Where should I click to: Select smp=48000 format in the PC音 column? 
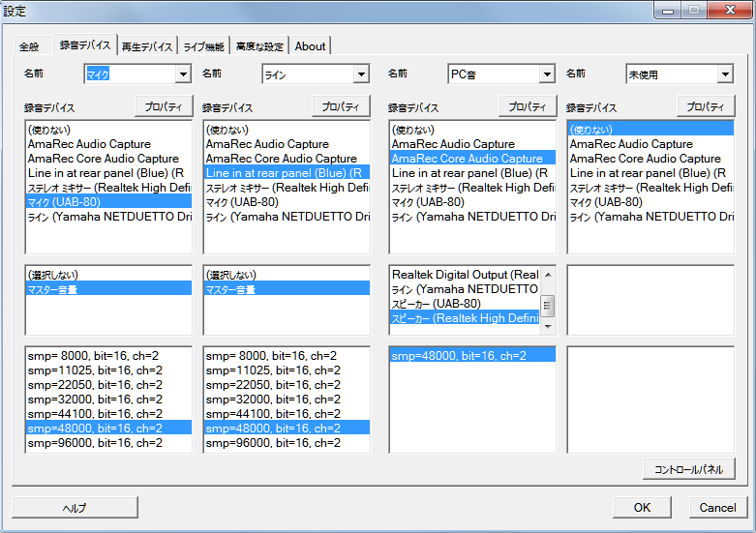[x=472, y=356]
